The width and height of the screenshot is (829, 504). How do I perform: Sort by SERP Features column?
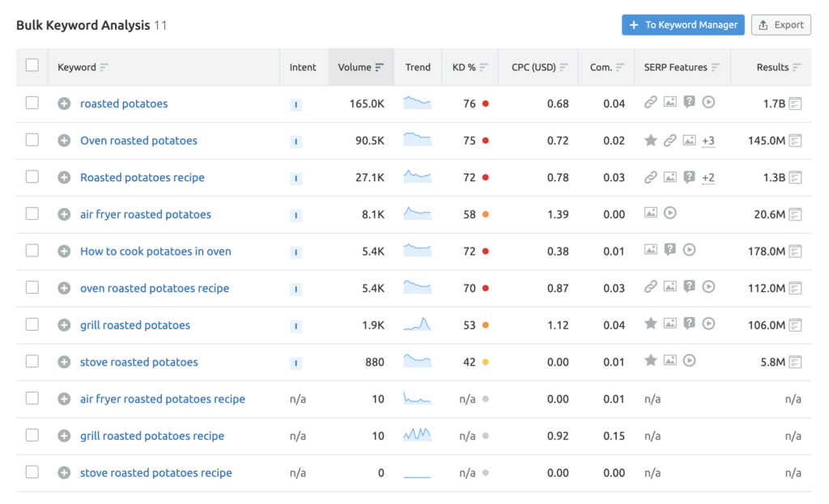pyautogui.click(x=682, y=67)
